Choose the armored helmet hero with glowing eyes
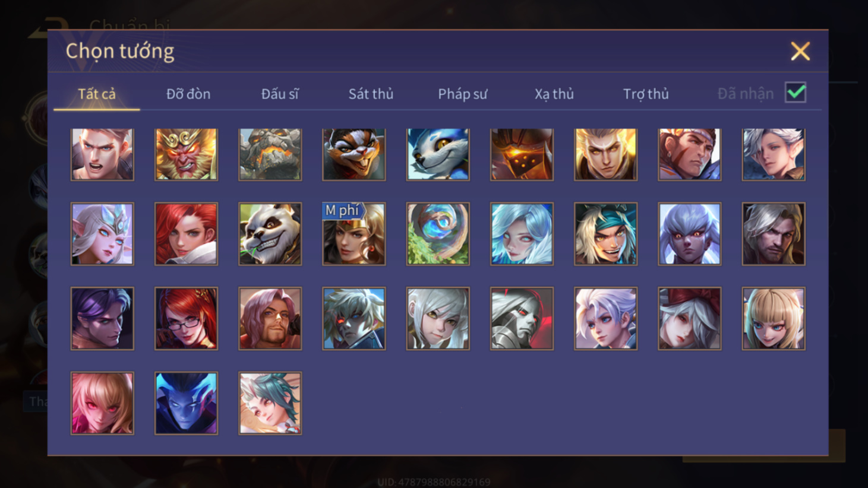Viewport: 868px width, 488px height. (522, 154)
